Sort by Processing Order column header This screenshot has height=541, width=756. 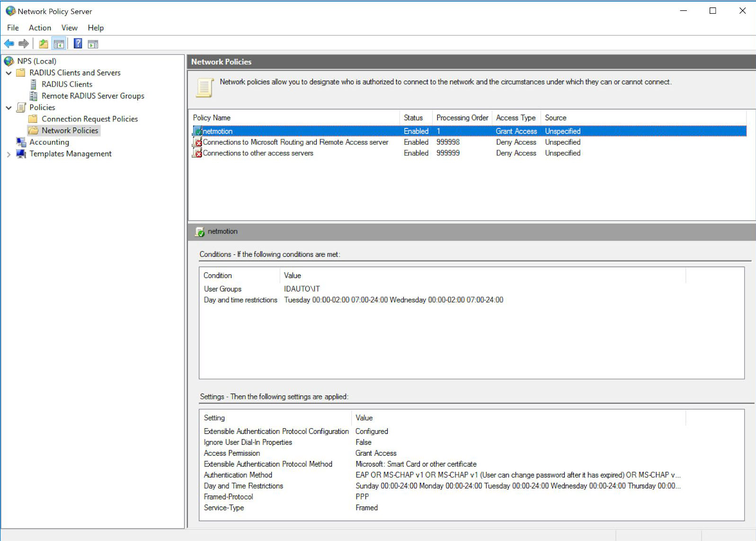(x=462, y=117)
